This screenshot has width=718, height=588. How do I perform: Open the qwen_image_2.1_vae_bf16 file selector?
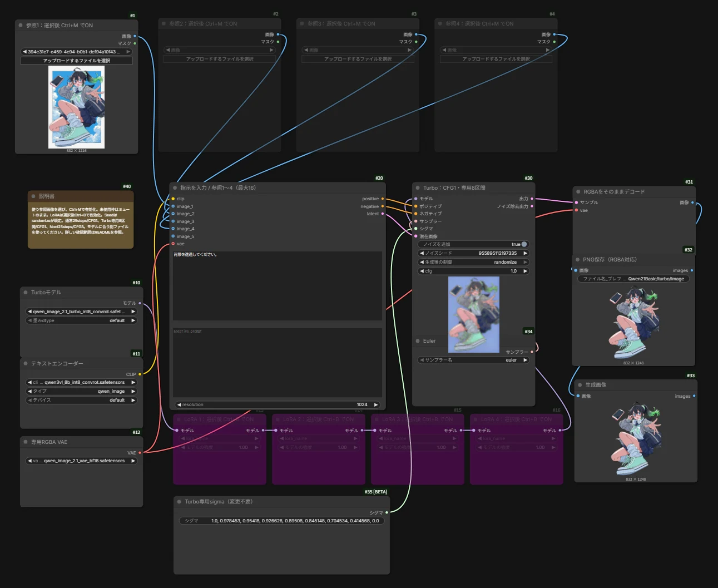[81, 461]
